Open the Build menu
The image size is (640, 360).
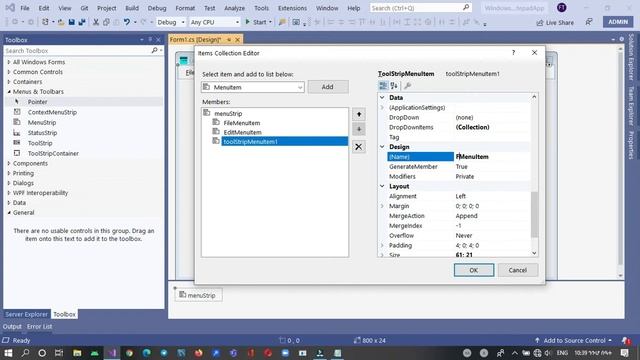tap(132, 8)
